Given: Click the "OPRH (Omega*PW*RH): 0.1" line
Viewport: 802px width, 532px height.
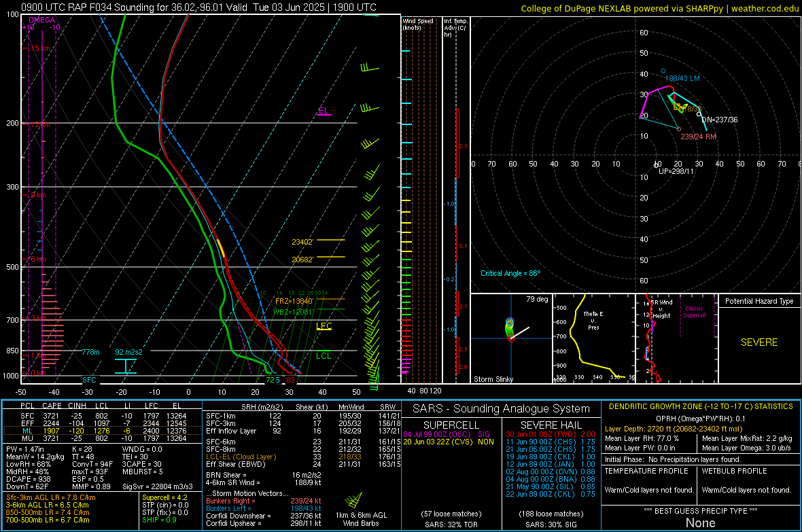Looking at the screenshot, I should (x=701, y=419).
